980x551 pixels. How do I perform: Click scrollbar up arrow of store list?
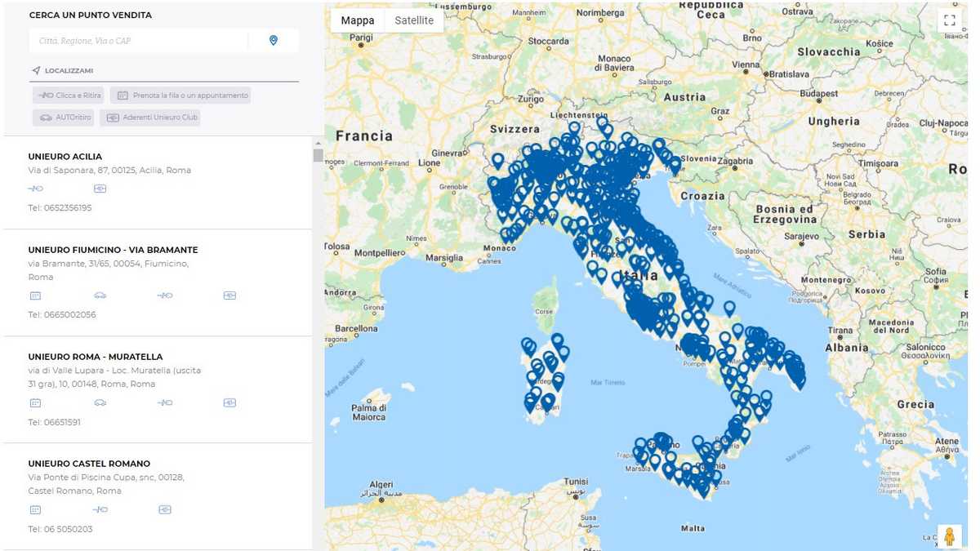click(x=318, y=142)
